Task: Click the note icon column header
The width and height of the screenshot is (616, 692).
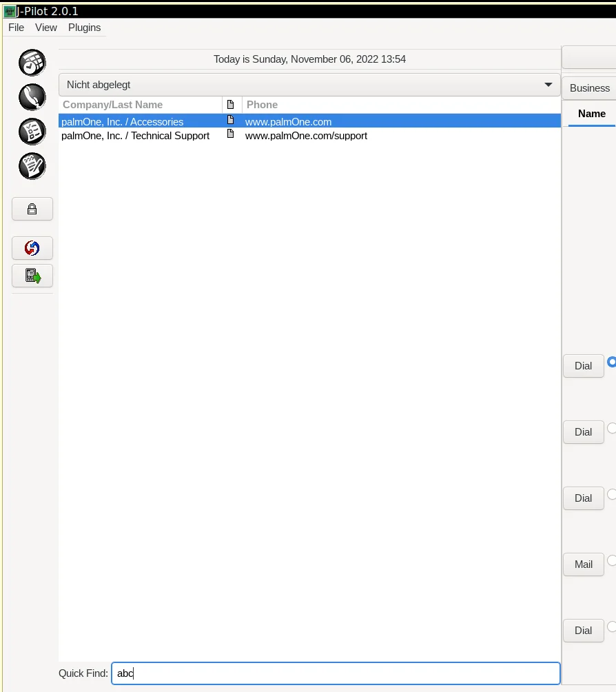Action: (231, 105)
